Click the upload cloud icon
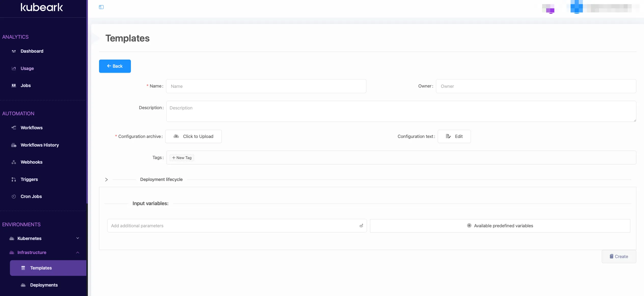This screenshot has height=296, width=644. tap(176, 136)
